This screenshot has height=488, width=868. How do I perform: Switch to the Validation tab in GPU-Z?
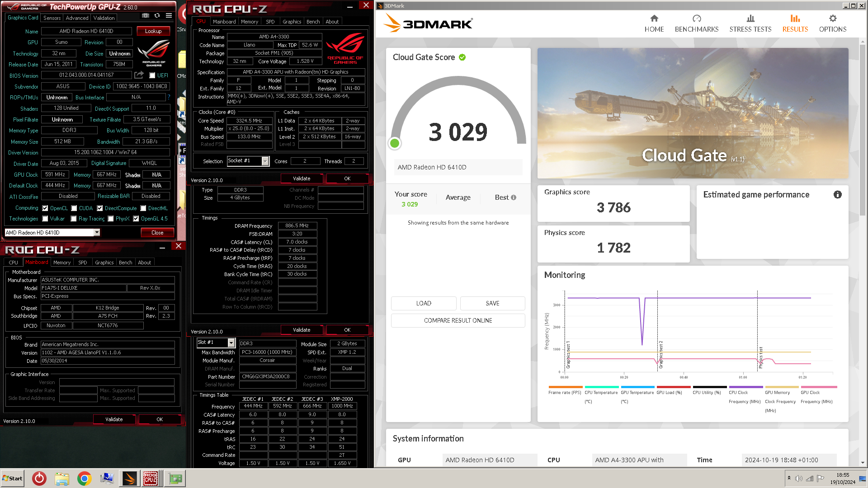coord(104,18)
